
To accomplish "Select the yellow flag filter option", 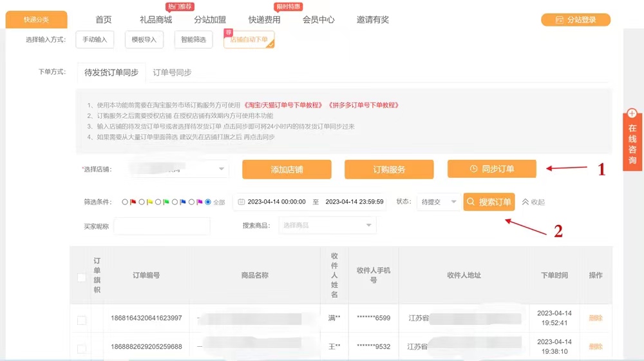I will click(142, 202).
